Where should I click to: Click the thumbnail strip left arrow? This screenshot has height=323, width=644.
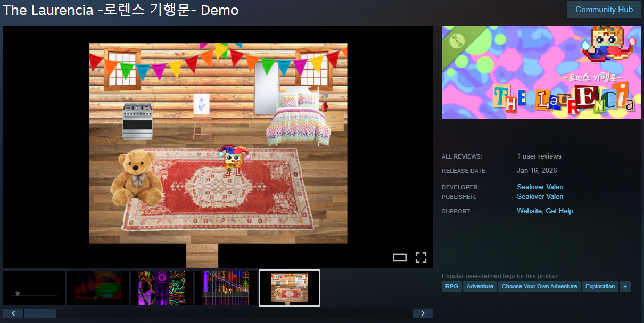[13, 313]
